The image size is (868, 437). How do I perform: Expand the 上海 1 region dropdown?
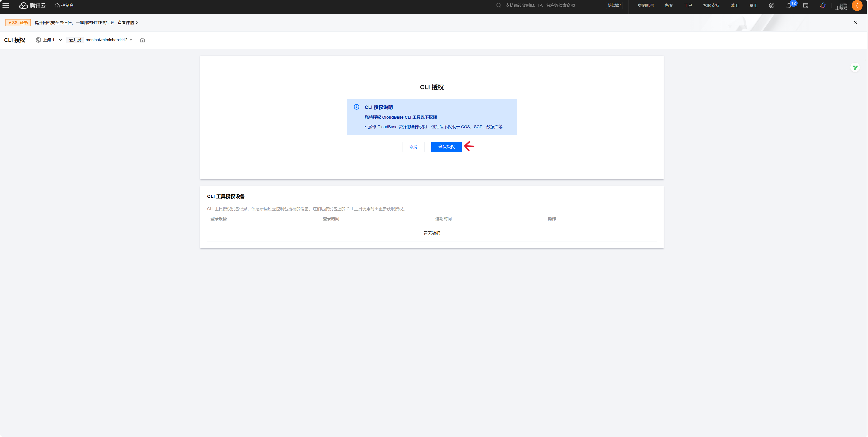49,40
